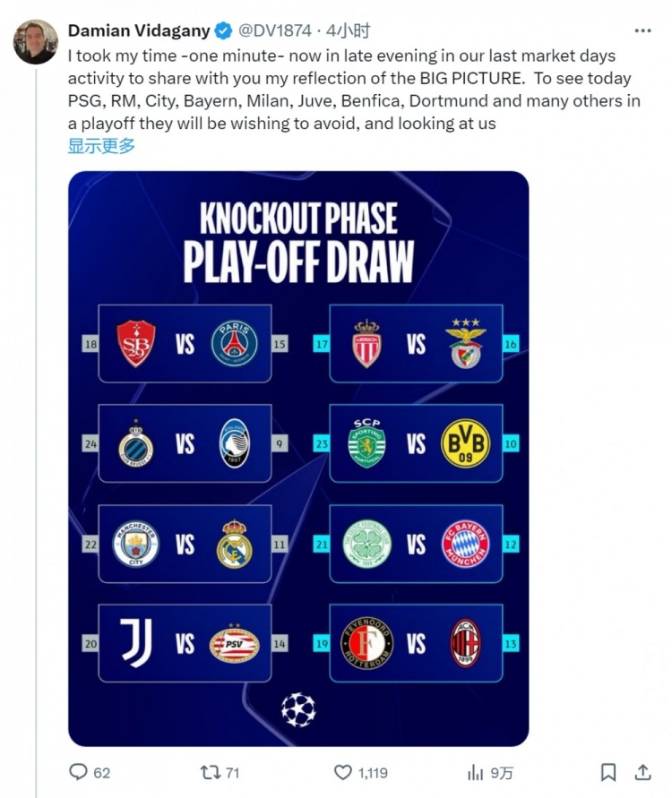This screenshot has width=672, height=798.
Task: Click the Champions League starball logo
Action: click(298, 709)
